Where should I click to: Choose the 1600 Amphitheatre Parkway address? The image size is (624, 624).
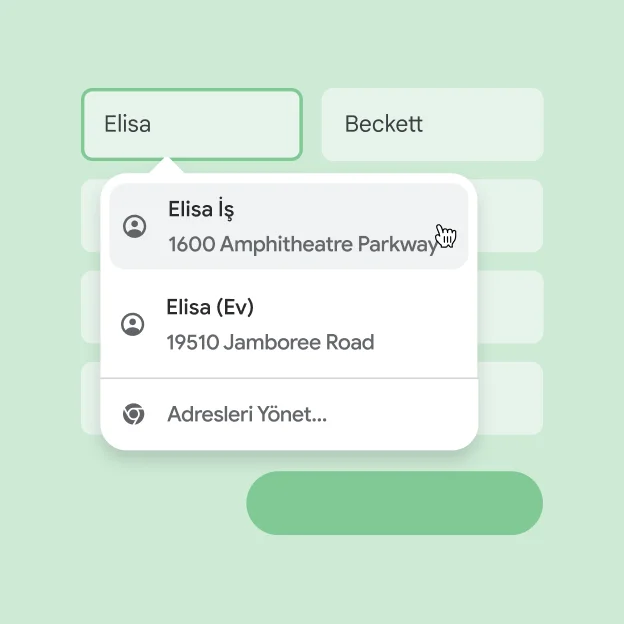coord(302,244)
